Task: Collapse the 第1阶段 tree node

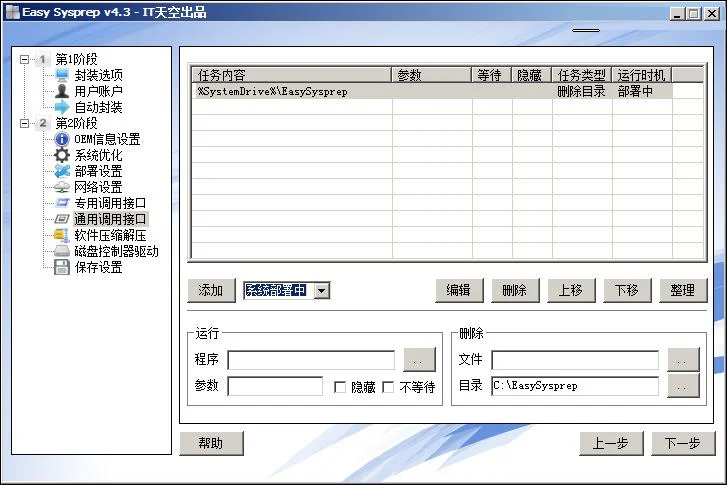Action: tap(25, 59)
